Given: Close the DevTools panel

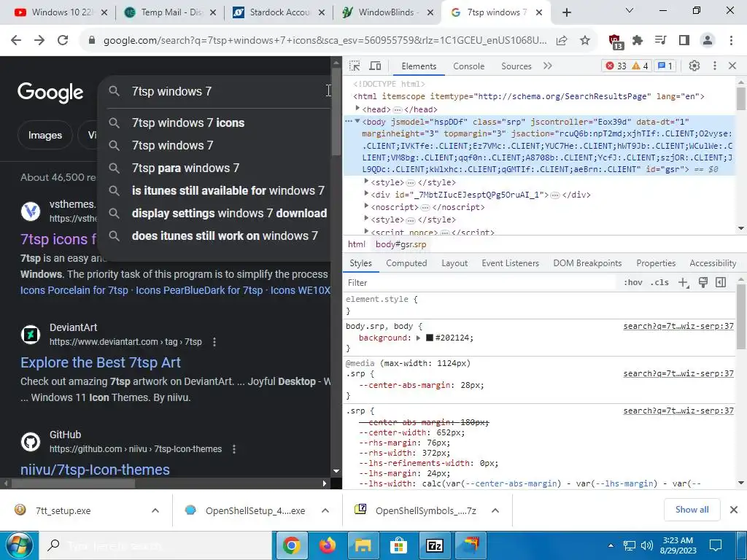Looking at the screenshot, I should [732, 66].
